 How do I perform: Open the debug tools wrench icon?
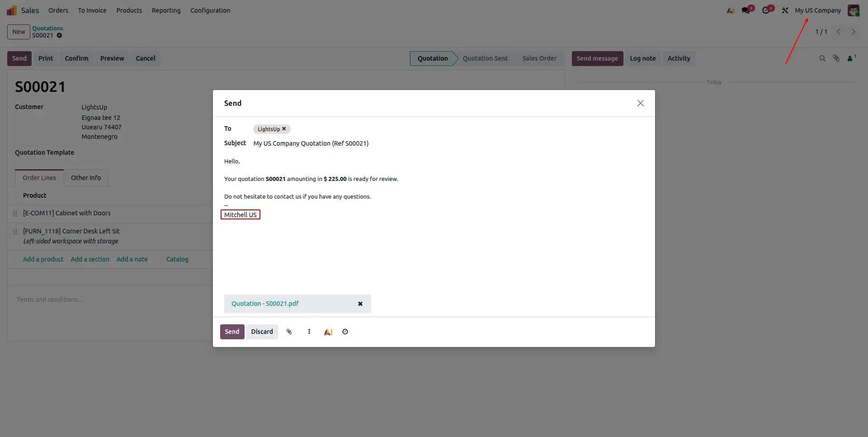(x=785, y=10)
